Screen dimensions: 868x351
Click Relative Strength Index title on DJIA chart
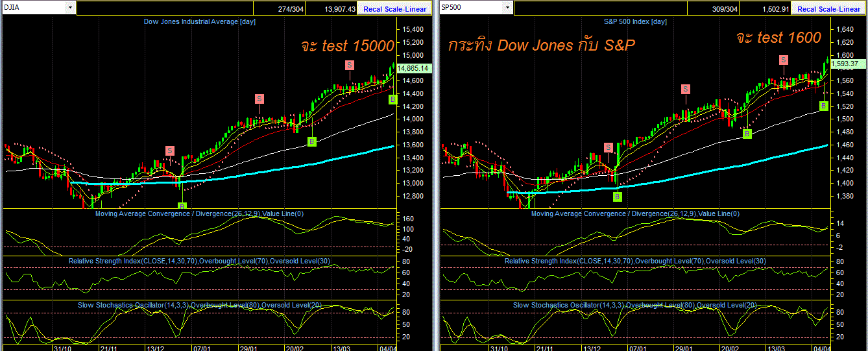coord(199,261)
